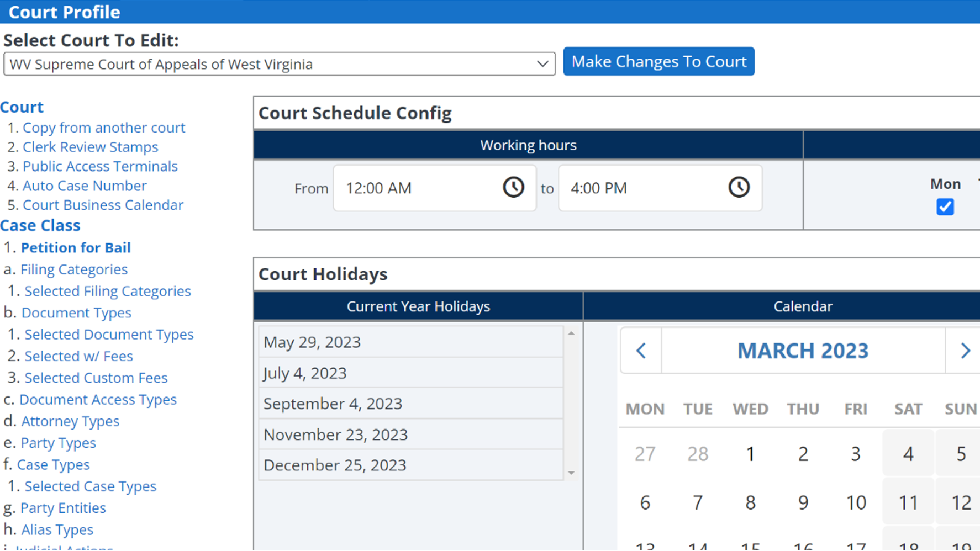Open Document Access Types link
Screen dimensions: 980x551
point(98,399)
